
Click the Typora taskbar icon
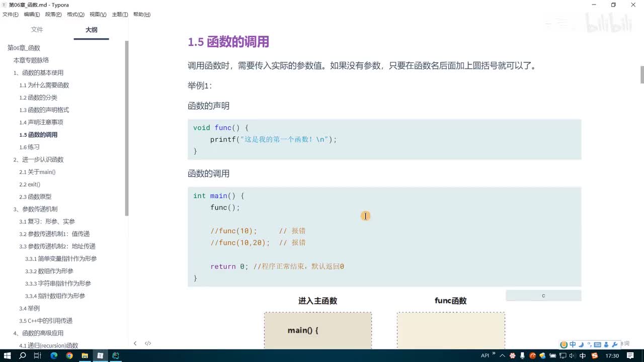point(100,355)
